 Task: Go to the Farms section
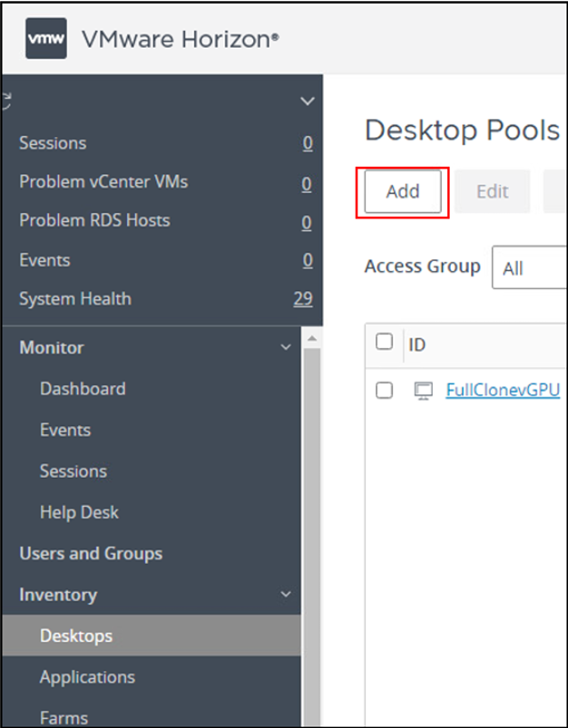pyautogui.click(x=64, y=716)
